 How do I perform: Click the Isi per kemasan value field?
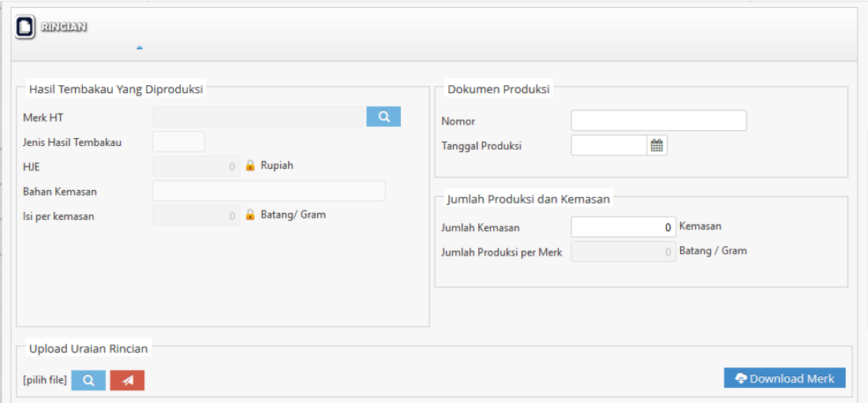point(196,215)
